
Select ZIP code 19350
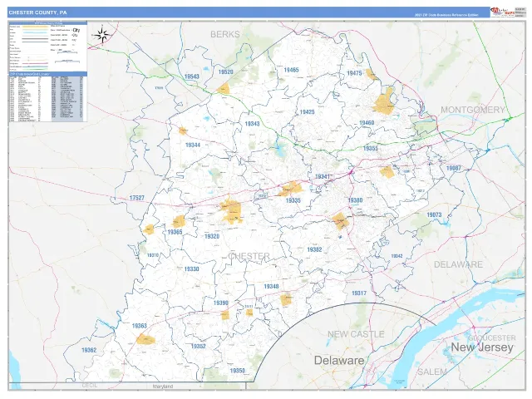(x=238, y=371)
